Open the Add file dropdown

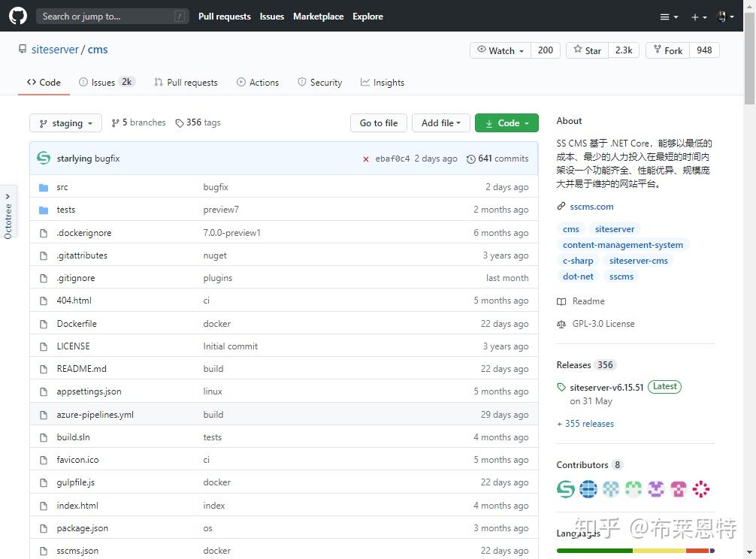440,122
